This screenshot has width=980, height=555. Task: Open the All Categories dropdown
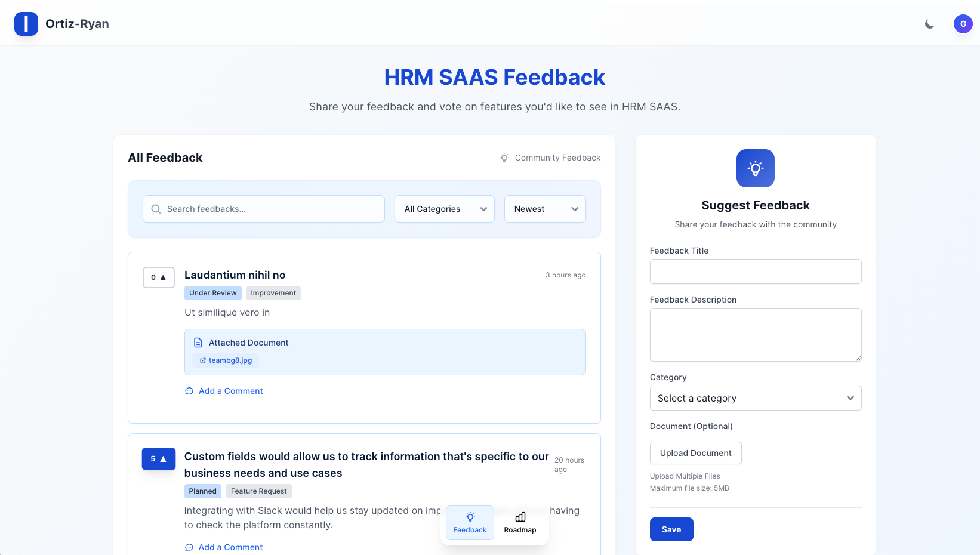(445, 209)
